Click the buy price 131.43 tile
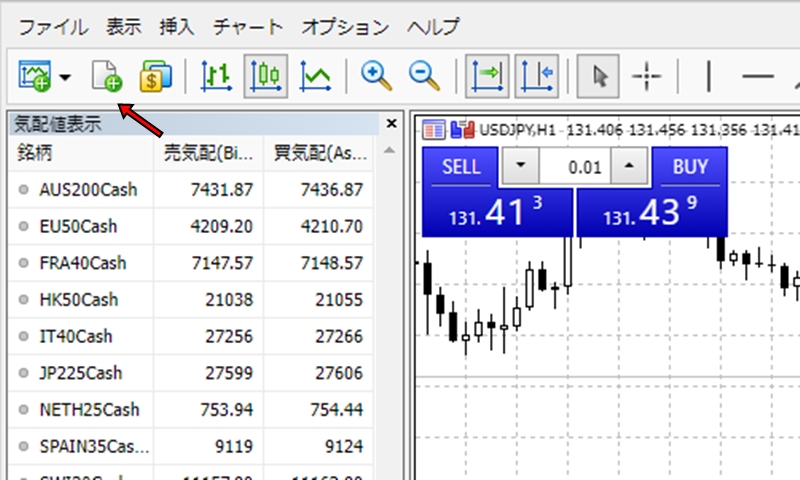Screen dimensions: 800x480 pos(652,212)
